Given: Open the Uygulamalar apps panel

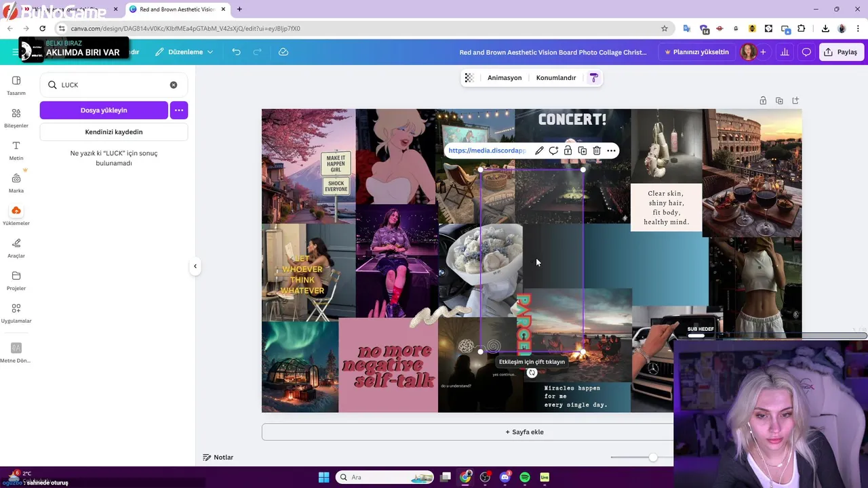Looking at the screenshot, I should coord(16,312).
